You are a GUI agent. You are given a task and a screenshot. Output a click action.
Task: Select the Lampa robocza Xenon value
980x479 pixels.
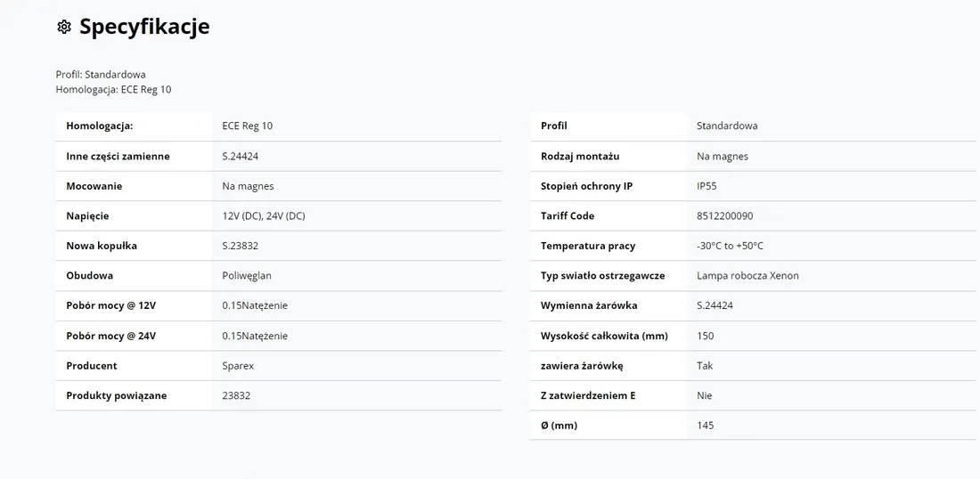click(747, 275)
